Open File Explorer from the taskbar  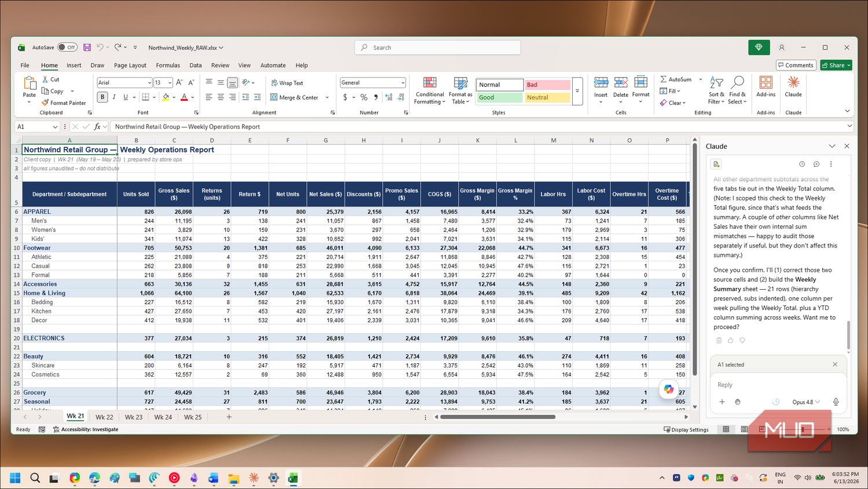(x=233, y=477)
